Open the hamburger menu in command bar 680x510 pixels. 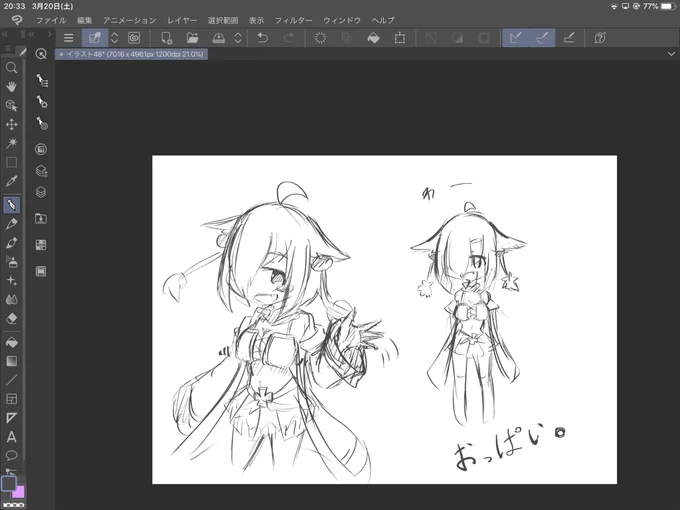[x=69, y=38]
